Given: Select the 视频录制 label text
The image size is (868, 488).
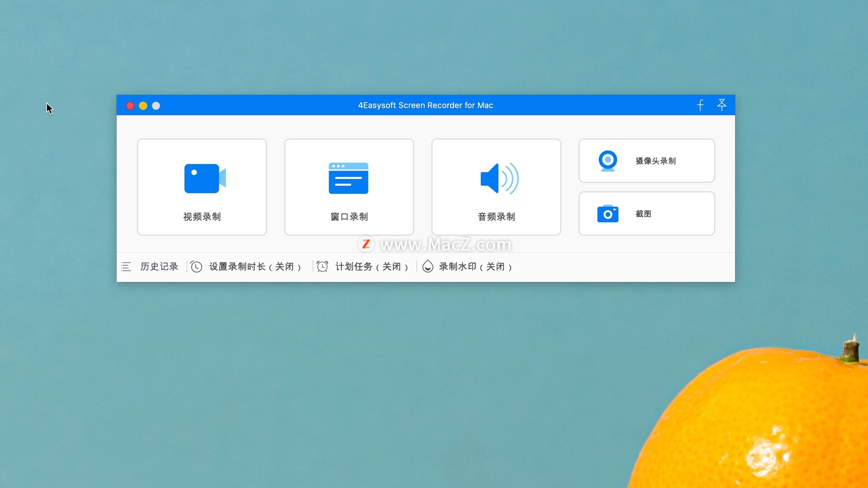Looking at the screenshot, I should click(202, 217).
